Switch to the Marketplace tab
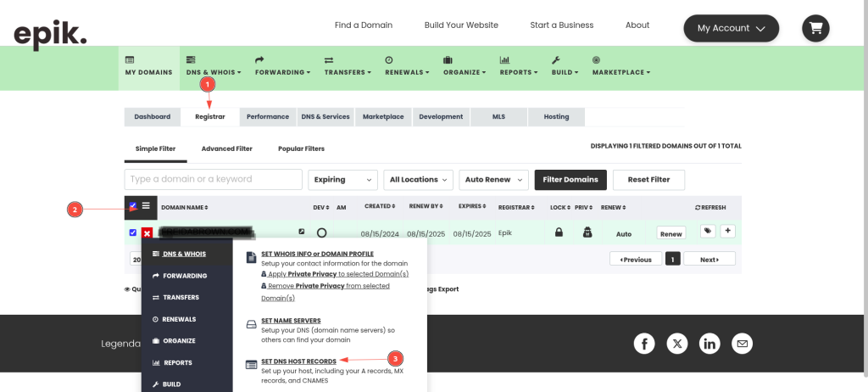This screenshot has height=392, width=868. 383,117
